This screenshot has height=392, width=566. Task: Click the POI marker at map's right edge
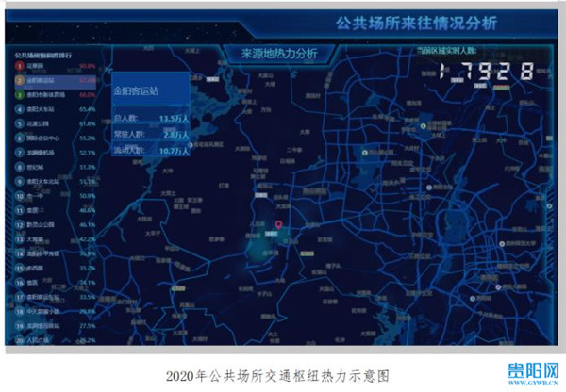click(549, 206)
